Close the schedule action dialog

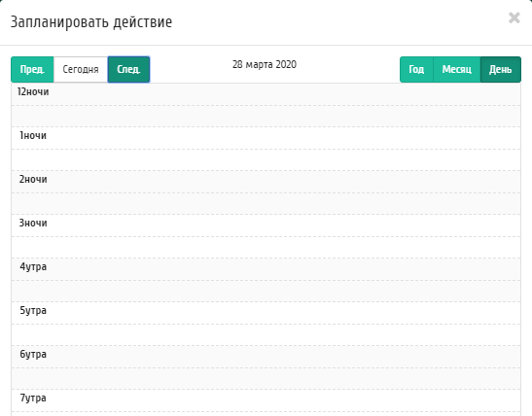tap(514, 17)
